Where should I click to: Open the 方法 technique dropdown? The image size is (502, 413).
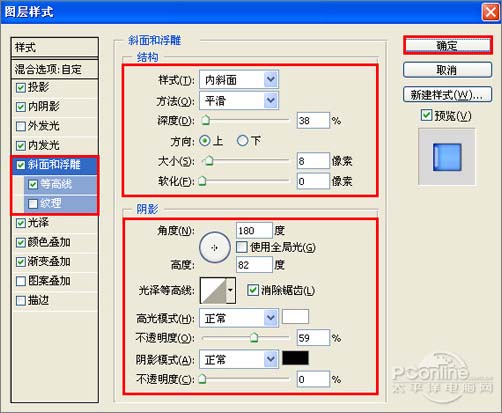click(x=239, y=100)
